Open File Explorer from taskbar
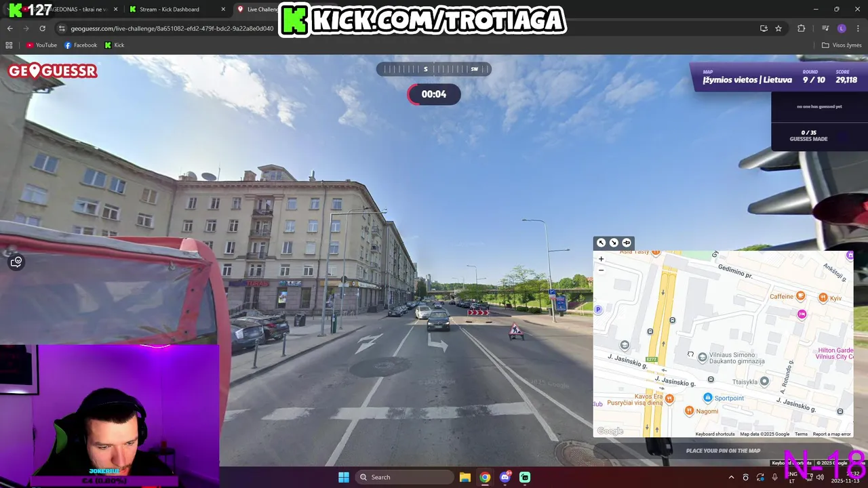This screenshot has width=868, height=488. (465, 477)
